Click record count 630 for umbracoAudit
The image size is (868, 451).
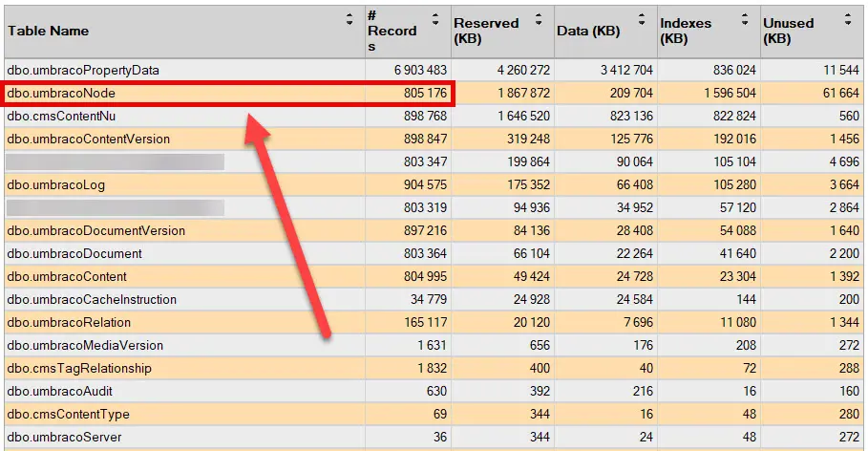point(436,391)
